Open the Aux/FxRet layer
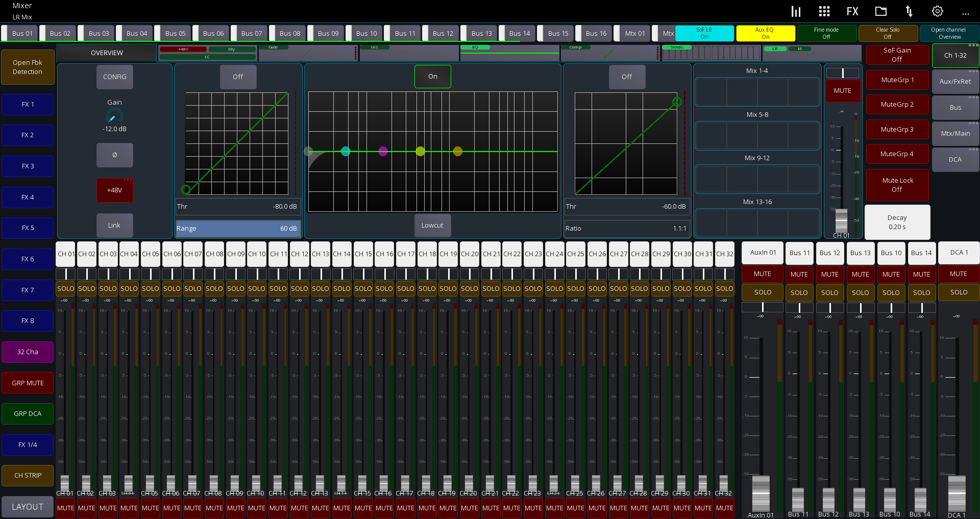This screenshot has width=980, height=519. point(955,82)
